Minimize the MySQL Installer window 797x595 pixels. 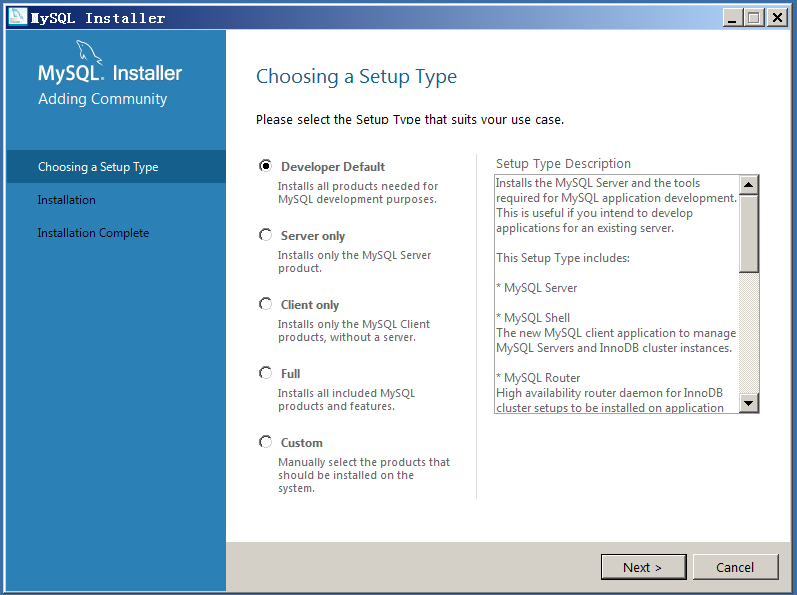pos(732,18)
